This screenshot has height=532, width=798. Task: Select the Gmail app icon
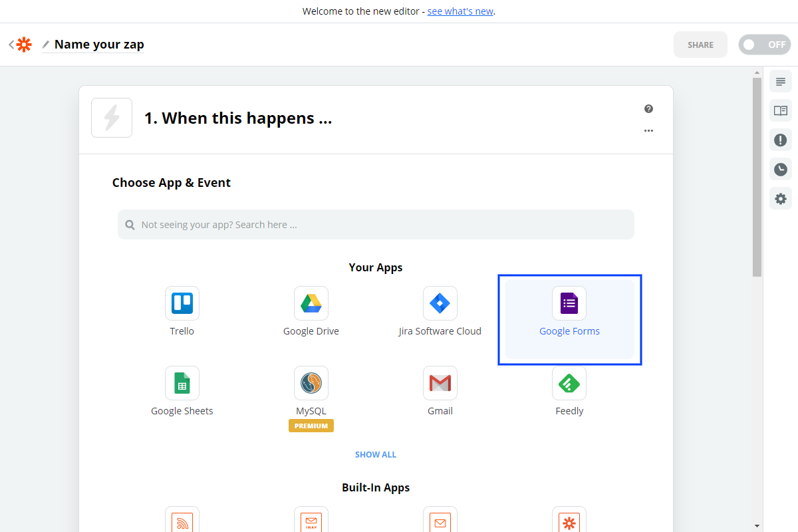click(440, 383)
